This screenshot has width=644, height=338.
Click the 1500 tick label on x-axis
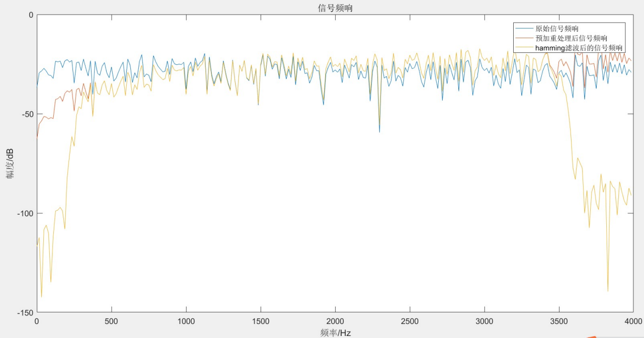[x=261, y=321]
